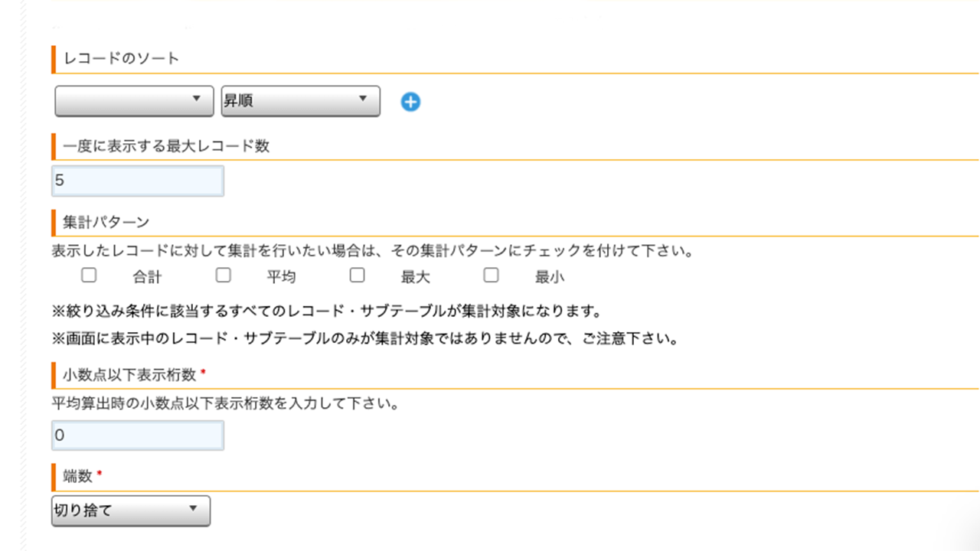Open the 切り捨て rounding dropdown

(x=131, y=511)
